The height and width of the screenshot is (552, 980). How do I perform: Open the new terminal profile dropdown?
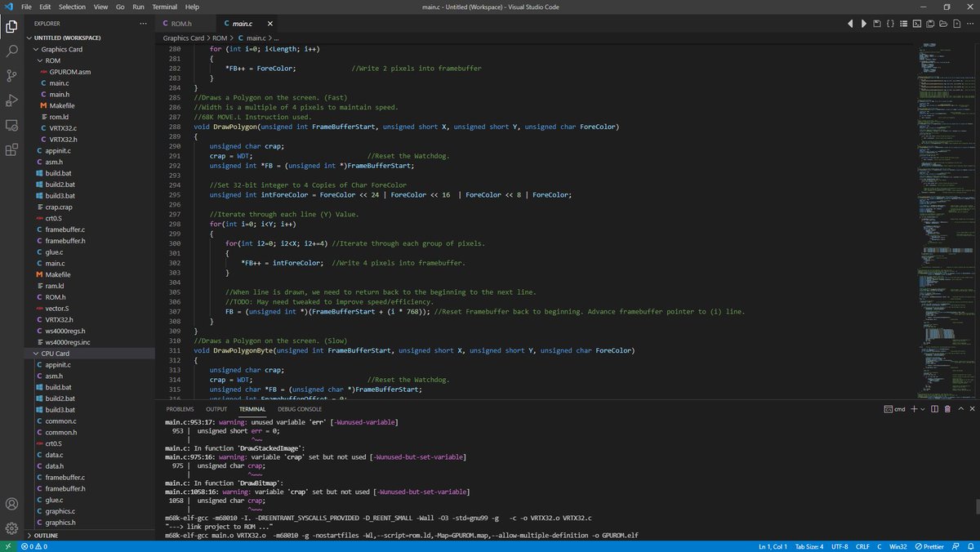click(924, 408)
